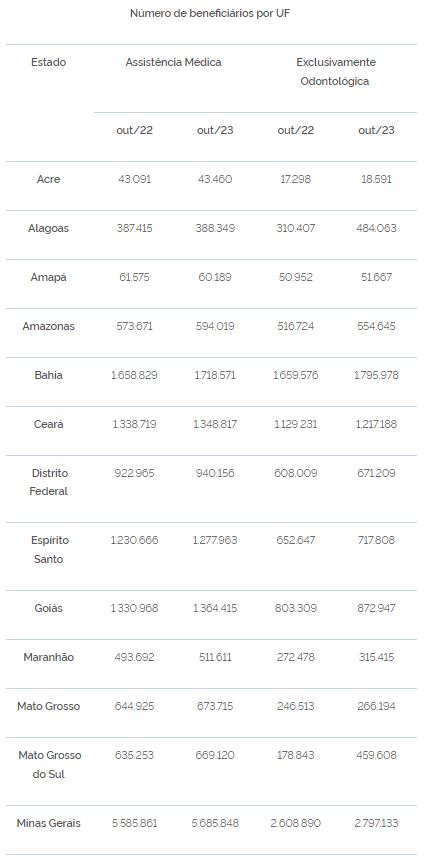Select the Distrito Federal row label
The height and width of the screenshot is (862, 429).
click(48, 482)
